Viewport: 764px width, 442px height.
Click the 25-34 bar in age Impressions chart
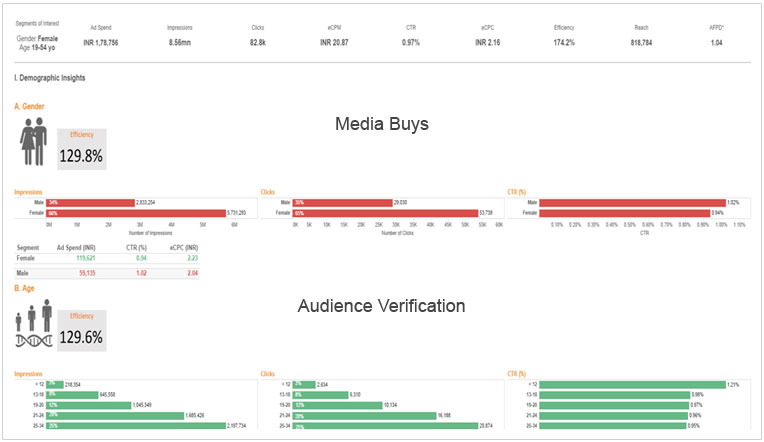136,425
